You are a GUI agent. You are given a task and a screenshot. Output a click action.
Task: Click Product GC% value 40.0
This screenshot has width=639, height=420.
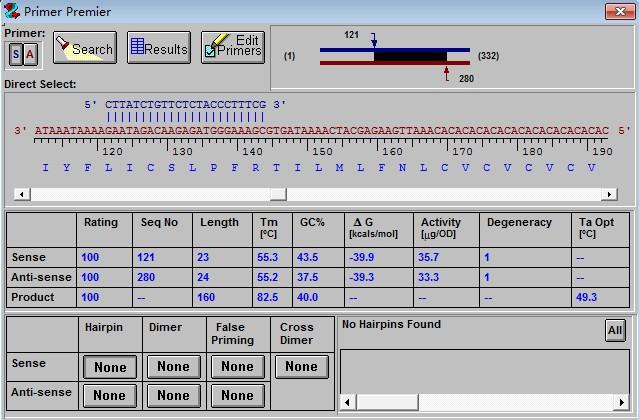(x=307, y=297)
